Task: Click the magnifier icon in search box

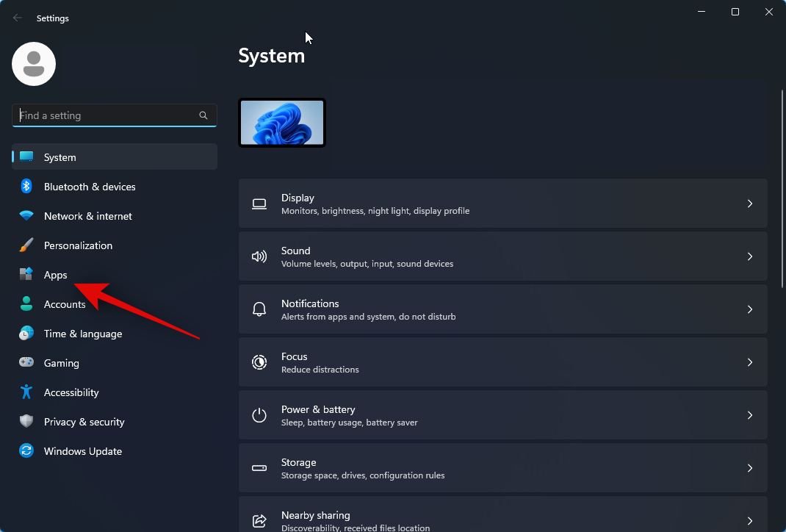Action: click(203, 115)
